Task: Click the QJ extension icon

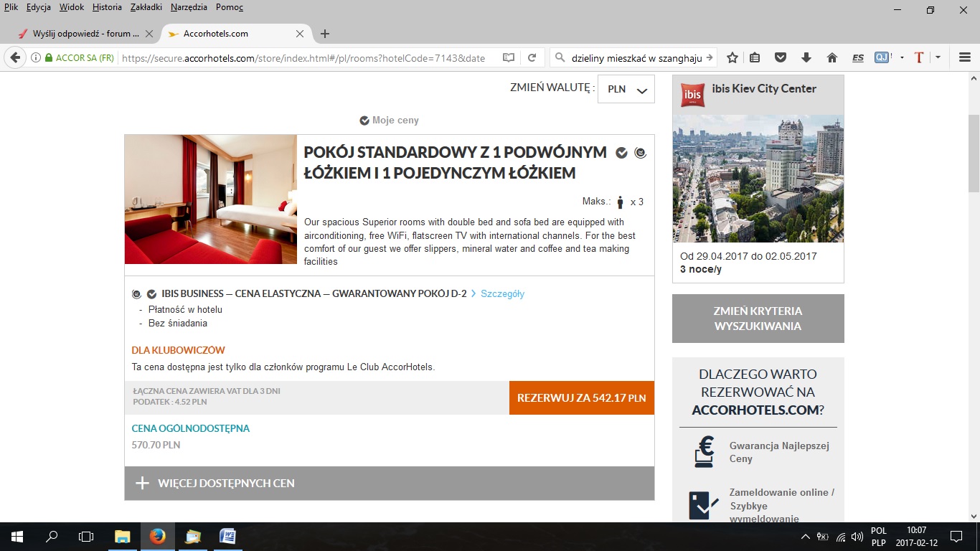Action: coord(882,58)
